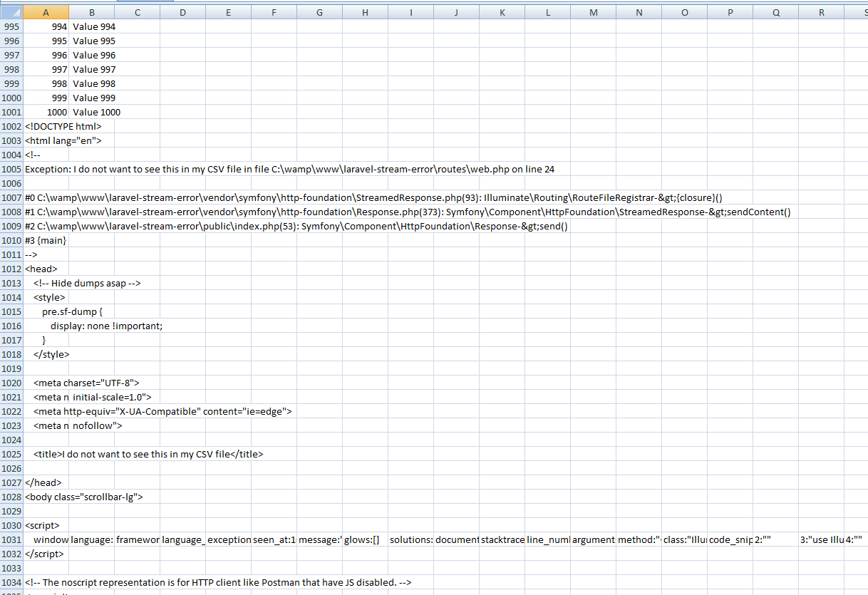Click the 'initial-scale=1.0">' cell
868x595 pixels.
tap(112, 397)
